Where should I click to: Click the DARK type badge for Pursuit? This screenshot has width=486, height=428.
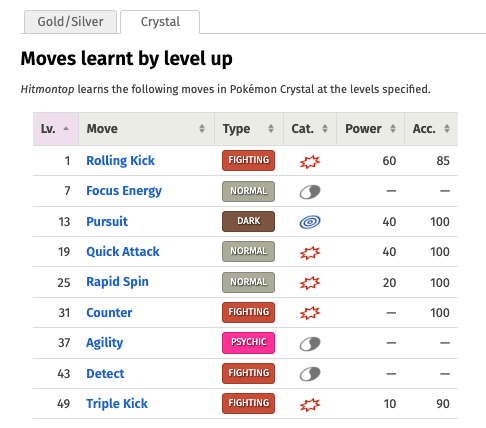pos(249,221)
